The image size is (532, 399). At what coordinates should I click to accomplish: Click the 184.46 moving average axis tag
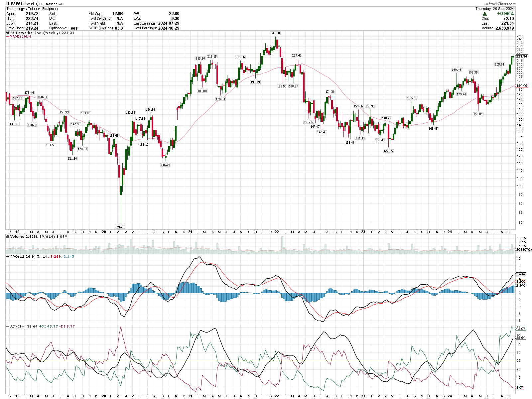tap(522, 86)
